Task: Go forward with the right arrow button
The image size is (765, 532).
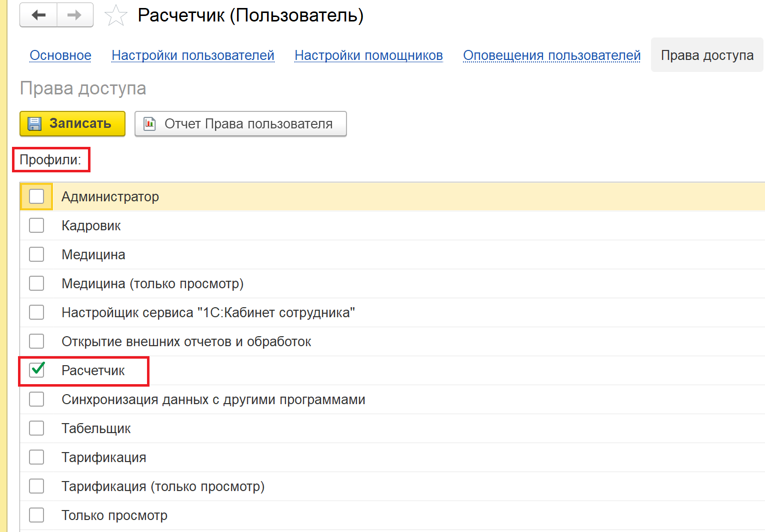Action: point(75,15)
